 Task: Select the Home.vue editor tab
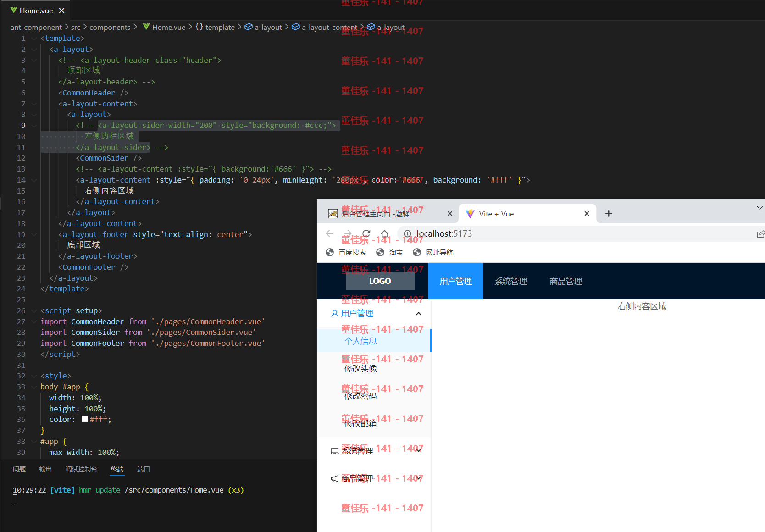coord(36,11)
